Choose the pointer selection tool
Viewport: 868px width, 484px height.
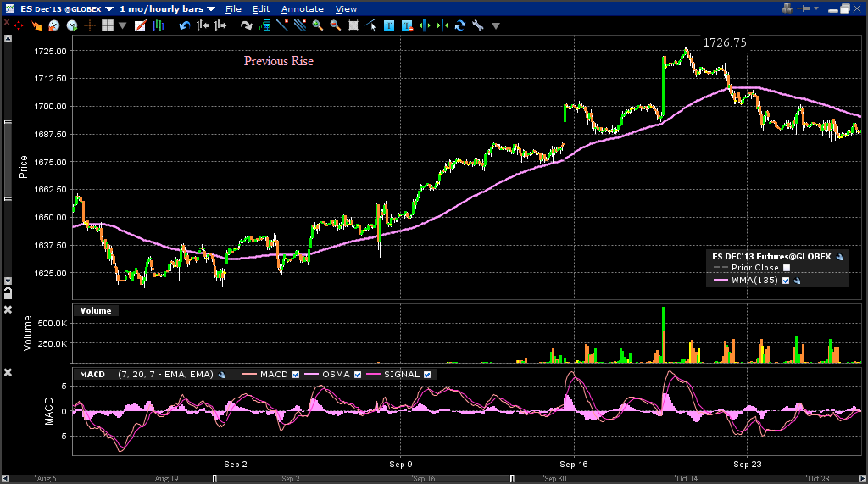[x=371, y=25]
